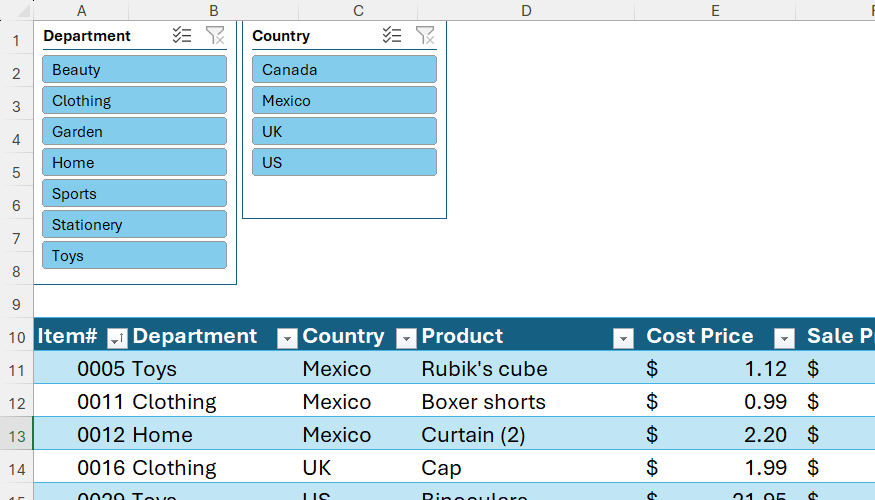Select Sports in Department slicer
Screen dimensions: 875x500
(x=134, y=194)
